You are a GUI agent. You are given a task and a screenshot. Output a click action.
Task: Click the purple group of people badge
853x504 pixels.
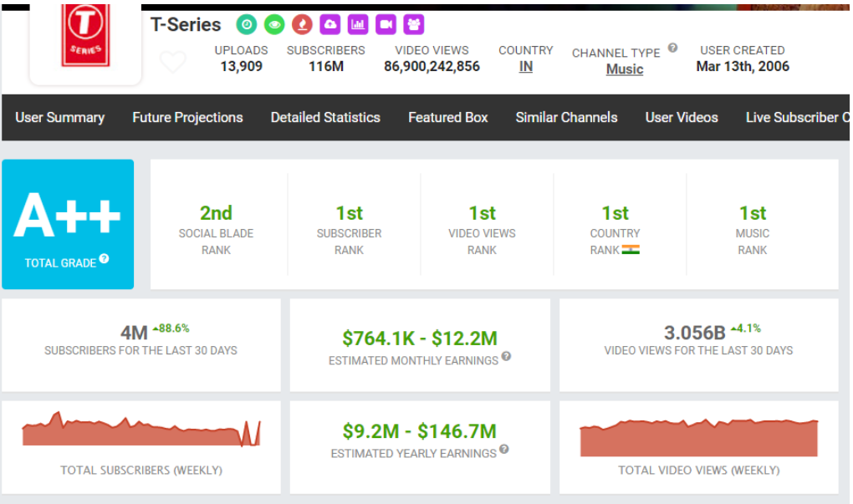(414, 24)
